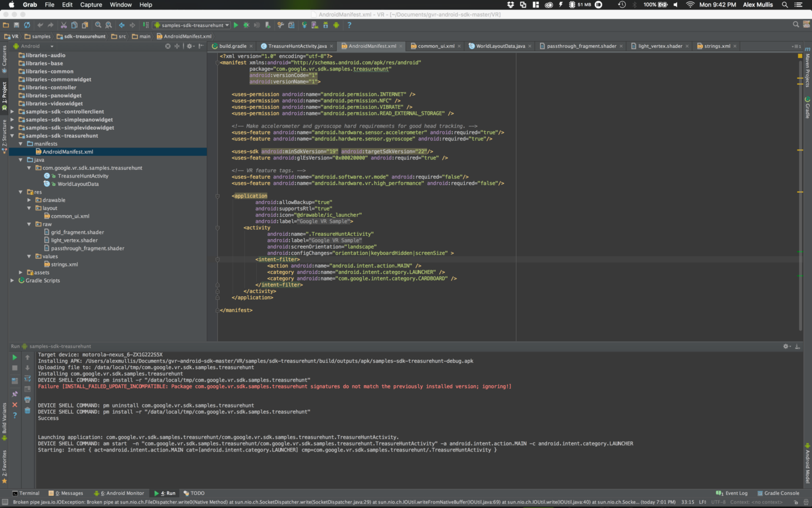Click the blue Help question mark toolbar icon
This screenshot has width=812, height=508.
point(350,25)
